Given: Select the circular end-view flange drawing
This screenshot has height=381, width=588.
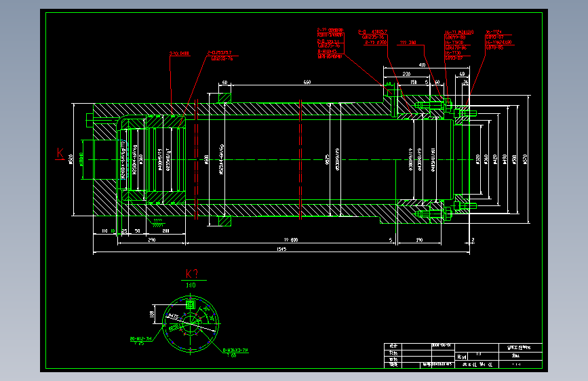Looking at the screenshot, I should (x=191, y=324).
